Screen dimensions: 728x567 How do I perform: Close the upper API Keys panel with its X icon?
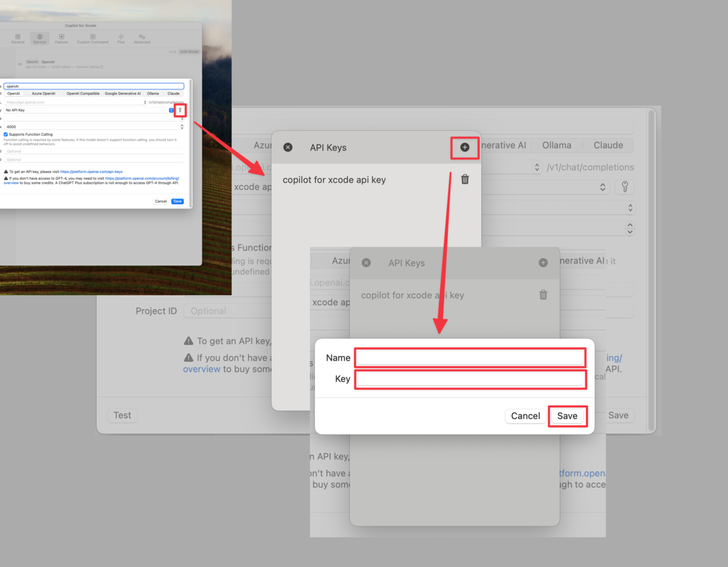(x=288, y=147)
